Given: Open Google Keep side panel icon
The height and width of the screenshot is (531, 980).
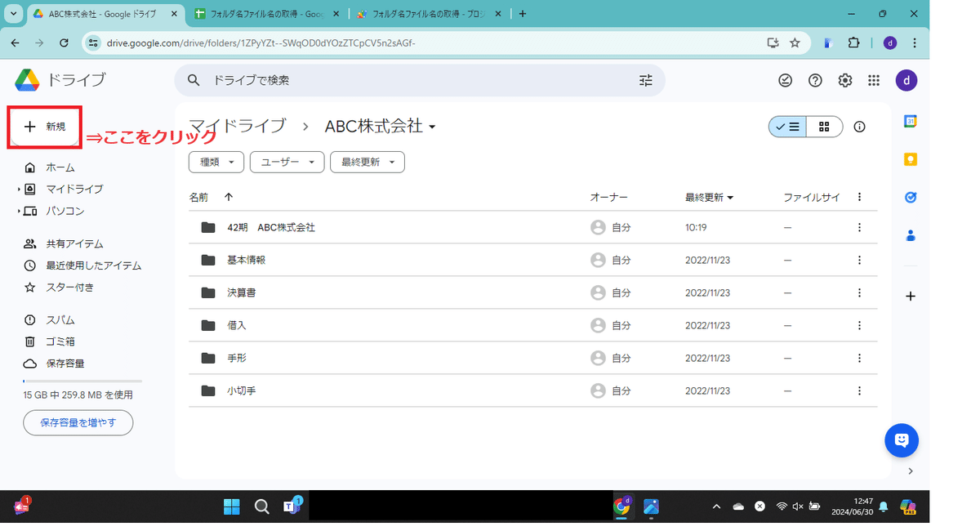Looking at the screenshot, I should [x=911, y=159].
